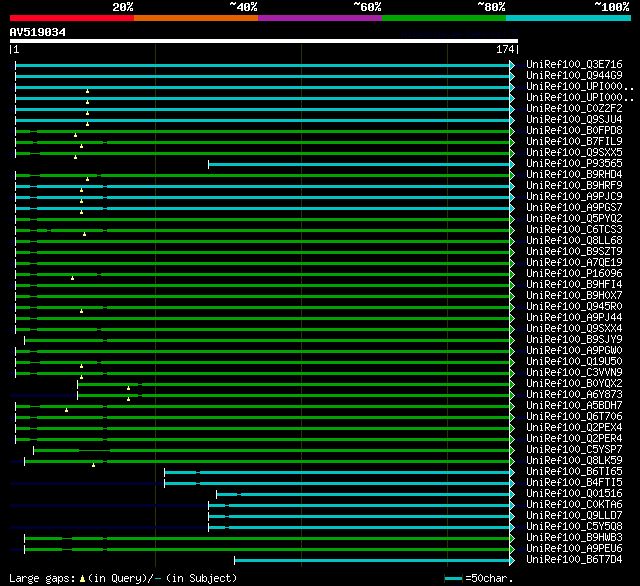Click the red 20% identity legend segment
This screenshot has width=640, height=586.
coord(71,18)
